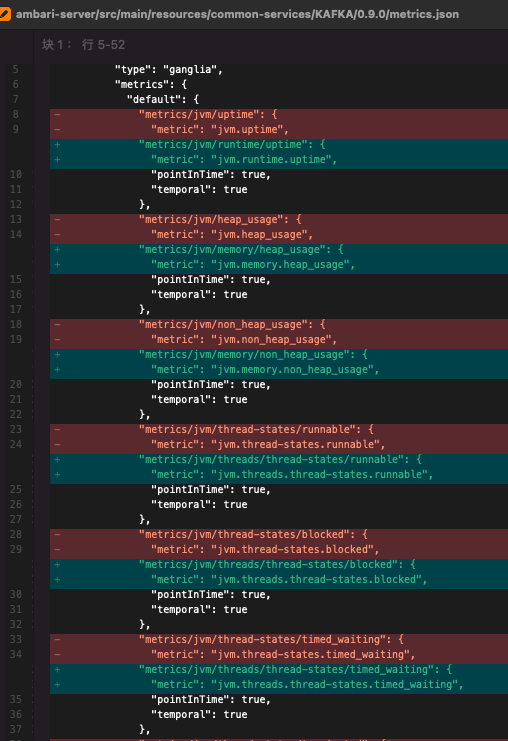Select added line "metric": "jvm.runtime.uptime"
The width and height of the screenshot is (508, 741).
(x=279, y=160)
